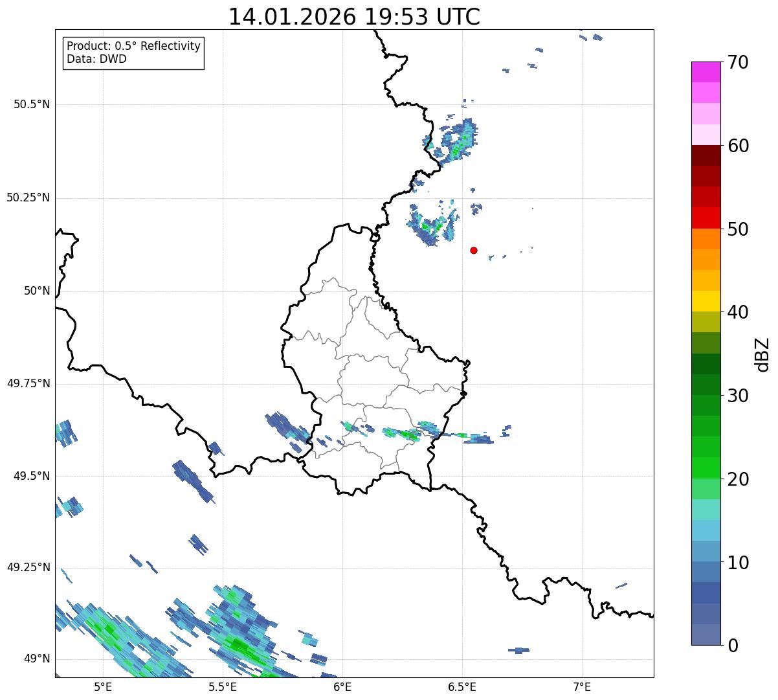Image resolution: width=778 pixels, height=700 pixels.
Task: Click the colorbar label "0"
Action: (733, 646)
